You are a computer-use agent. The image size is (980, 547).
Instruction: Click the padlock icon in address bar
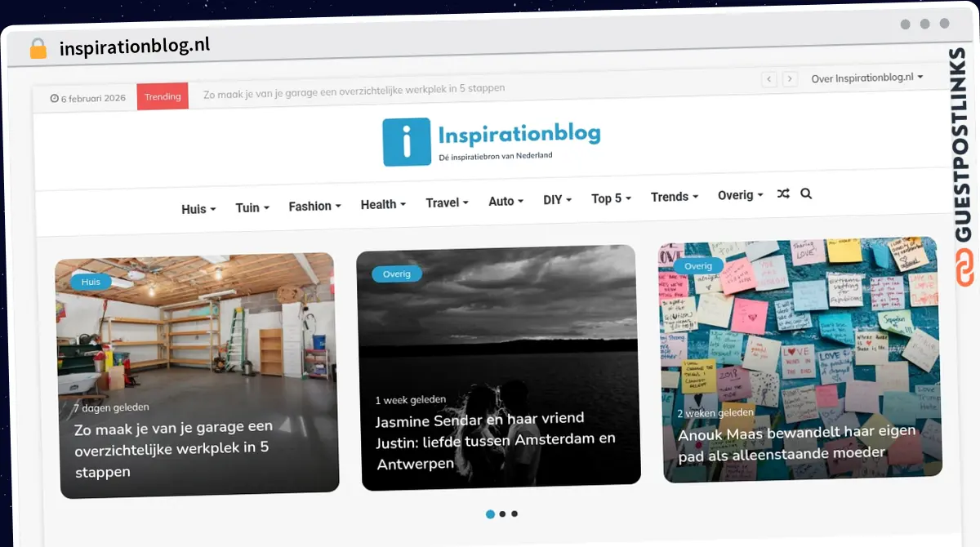pyautogui.click(x=38, y=49)
